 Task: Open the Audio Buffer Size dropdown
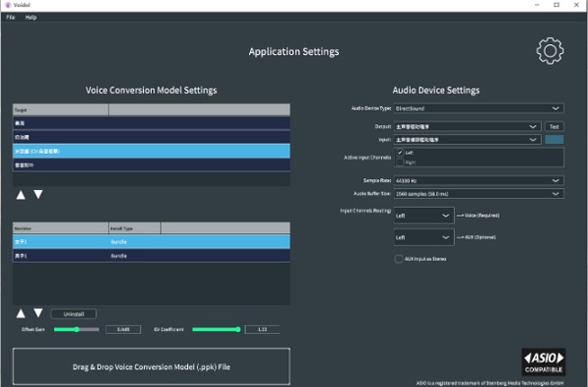(478, 194)
